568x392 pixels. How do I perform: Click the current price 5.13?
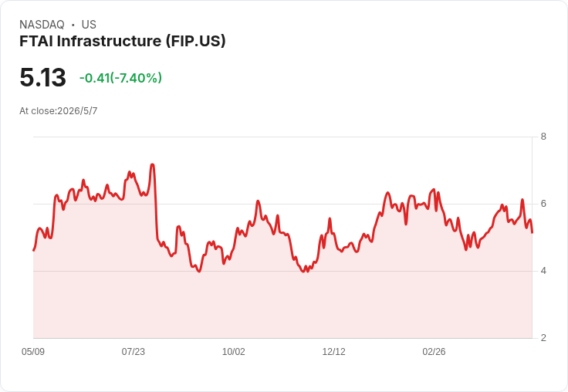click(42, 77)
